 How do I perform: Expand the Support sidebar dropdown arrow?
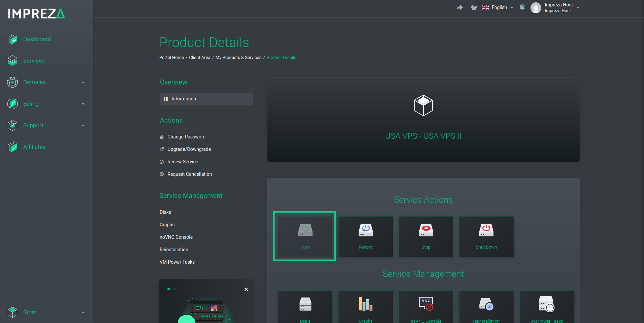coord(83,126)
